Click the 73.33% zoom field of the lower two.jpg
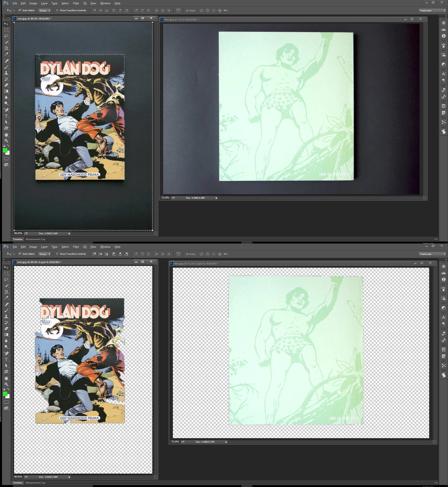The width and height of the screenshot is (448, 487). (175, 442)
